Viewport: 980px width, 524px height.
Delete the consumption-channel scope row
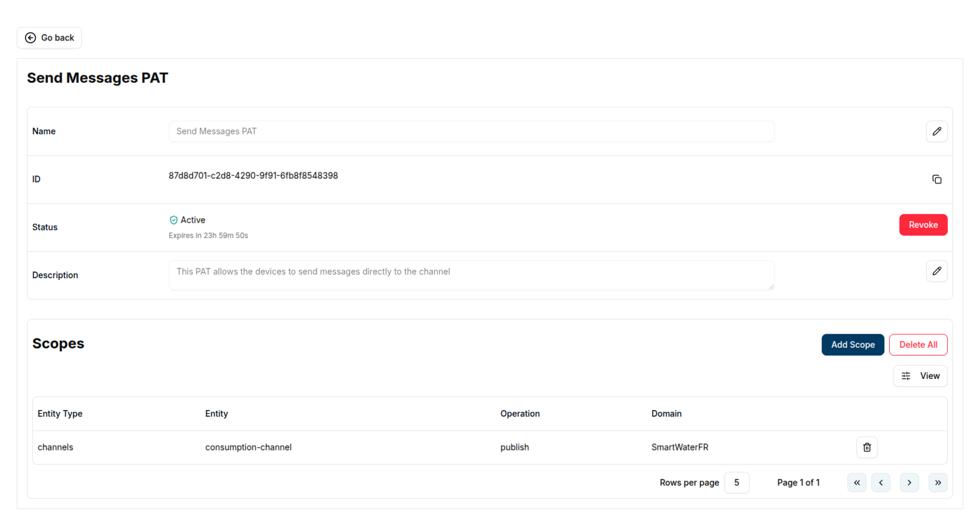point(867,448)
